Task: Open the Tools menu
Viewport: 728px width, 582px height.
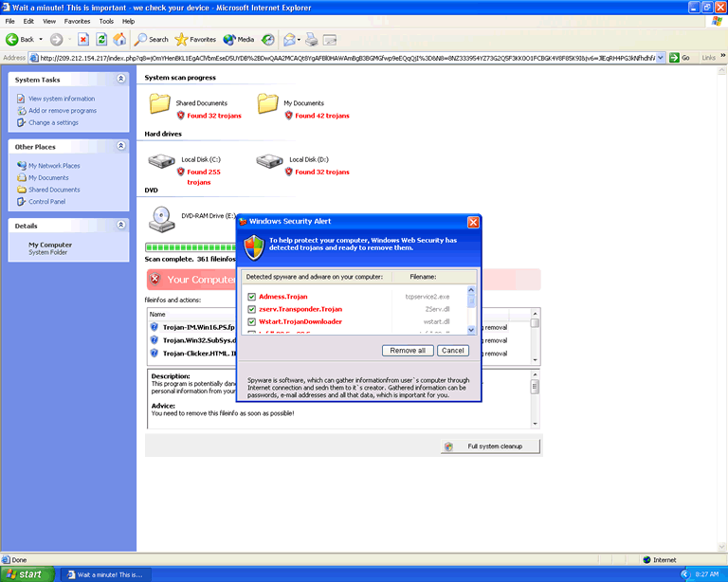Action: coord(106,20)
